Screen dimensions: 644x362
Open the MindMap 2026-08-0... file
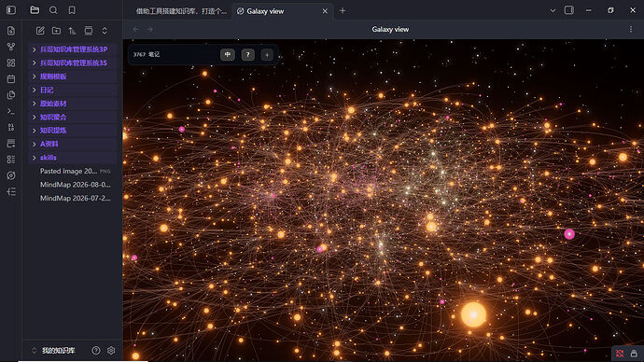72,185
